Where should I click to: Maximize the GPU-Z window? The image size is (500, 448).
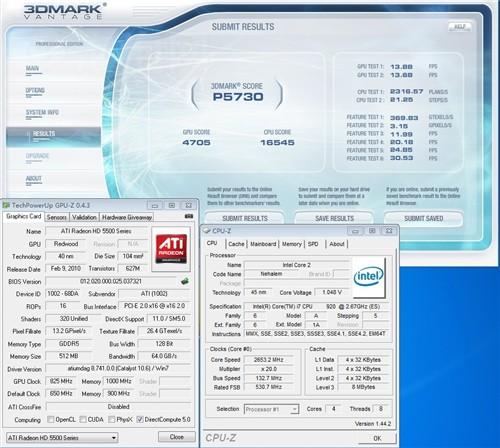pos(172,205)
